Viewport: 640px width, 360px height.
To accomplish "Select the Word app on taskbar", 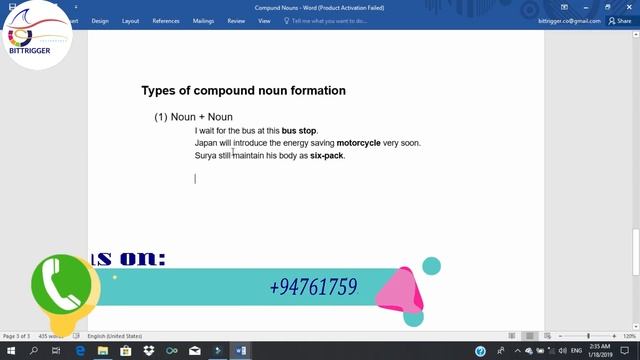I will coord(241,351).
